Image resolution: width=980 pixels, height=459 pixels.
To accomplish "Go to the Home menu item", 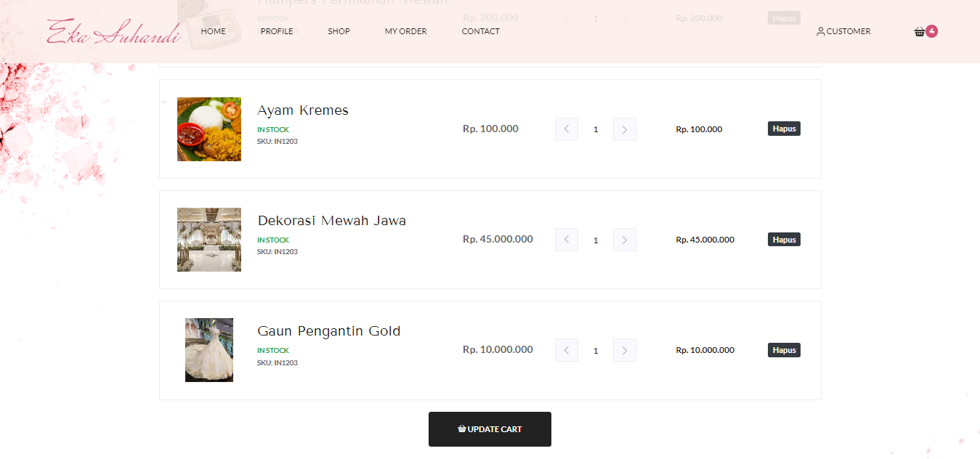I will click(x=213, y=31).
